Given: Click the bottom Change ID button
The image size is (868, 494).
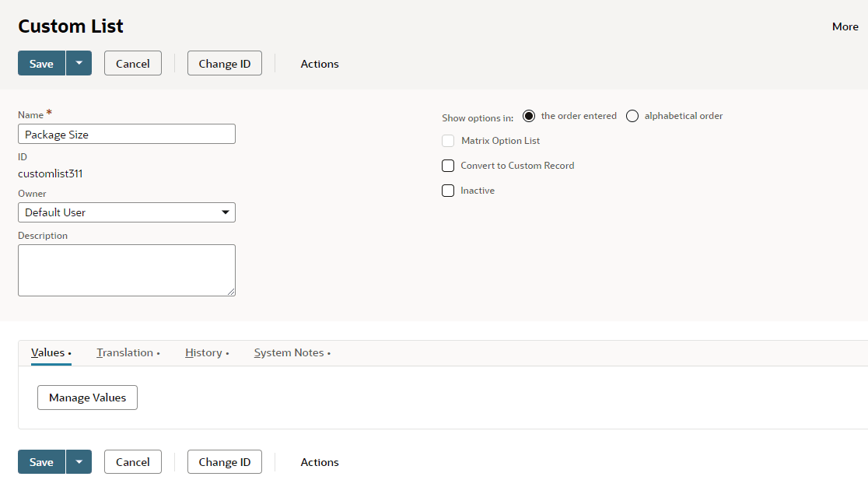Looking at the screenshot, I should pos(225,462).
